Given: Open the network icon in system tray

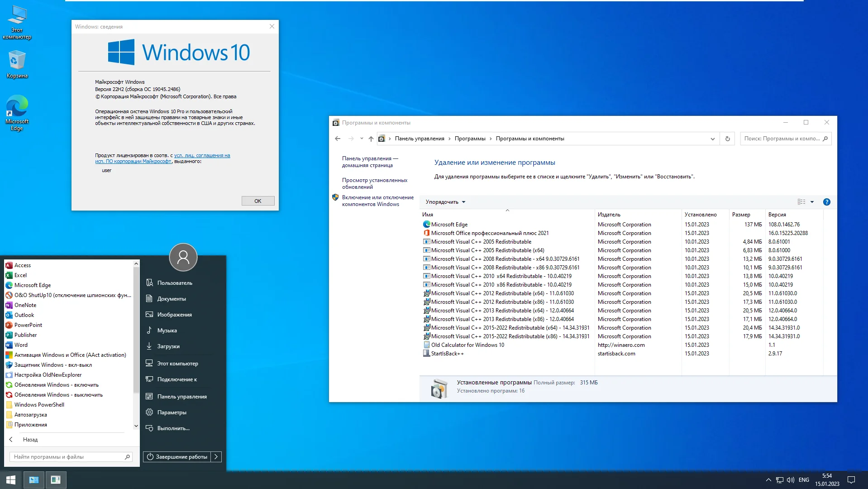Looking at the screenshot, I should click(x=780, y=480).
